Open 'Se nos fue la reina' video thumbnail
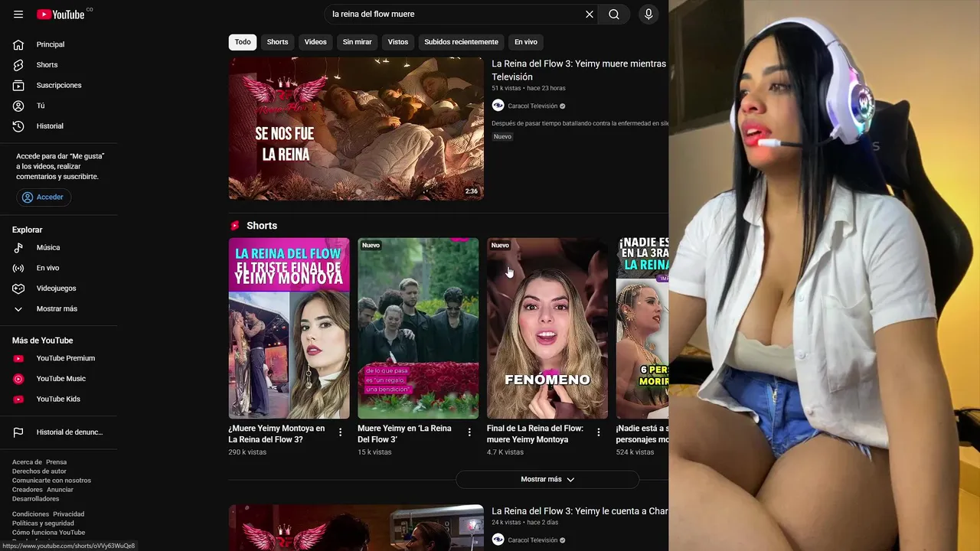 pos(356,129)
